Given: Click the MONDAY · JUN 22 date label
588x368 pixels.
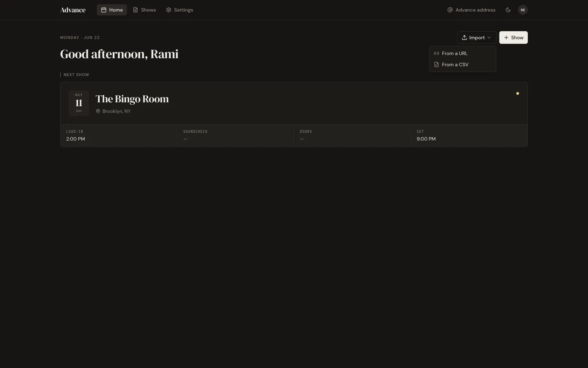Looking at the screenshot, I should pyautogui.click(x=80, y=38).
